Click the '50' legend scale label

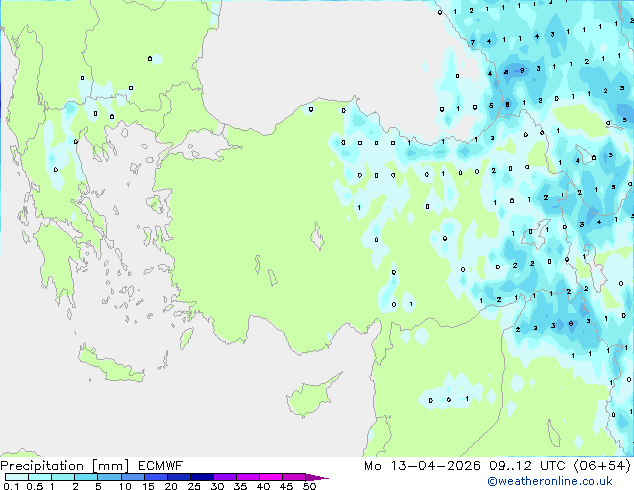pos(309,486)
